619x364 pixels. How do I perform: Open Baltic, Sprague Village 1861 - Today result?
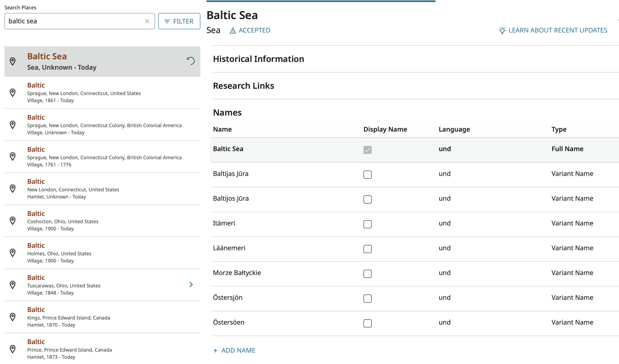point(102,93)
